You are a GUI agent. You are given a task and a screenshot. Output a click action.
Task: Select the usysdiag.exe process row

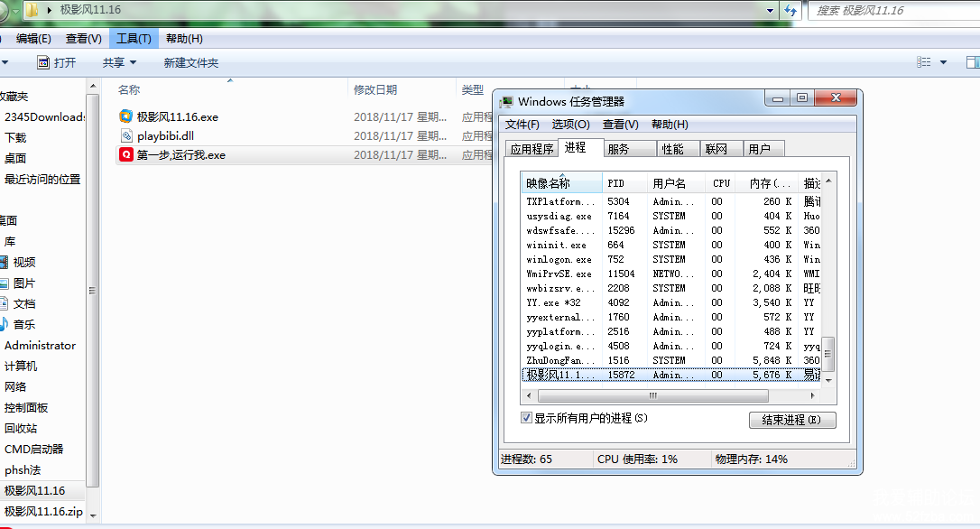point(670,216)
